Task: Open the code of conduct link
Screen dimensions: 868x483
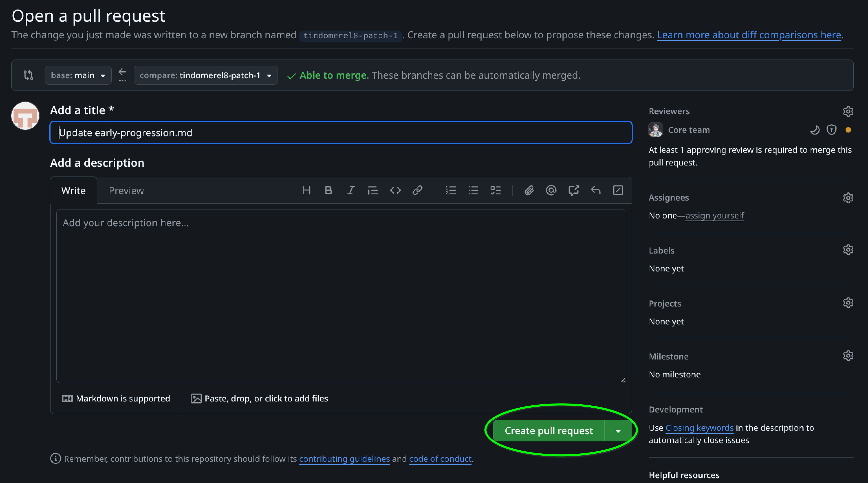Action: point(440,459)
